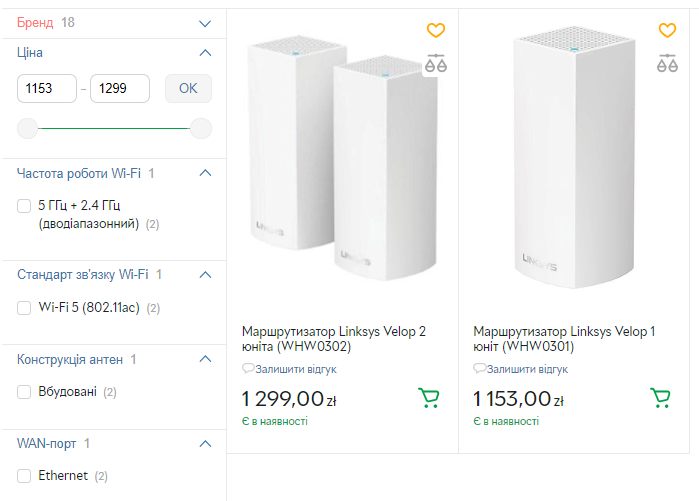Select the Ethernet WAN-порт checkbox

point(25,476)
